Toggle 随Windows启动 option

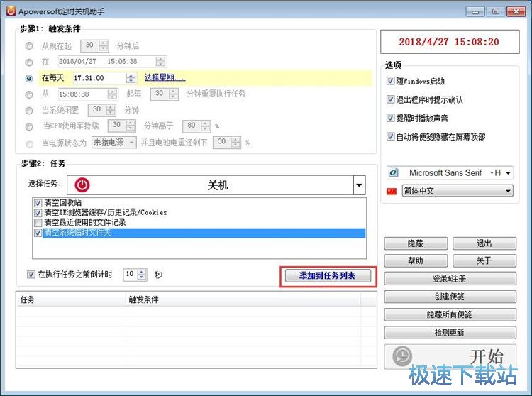pos(390,81)
